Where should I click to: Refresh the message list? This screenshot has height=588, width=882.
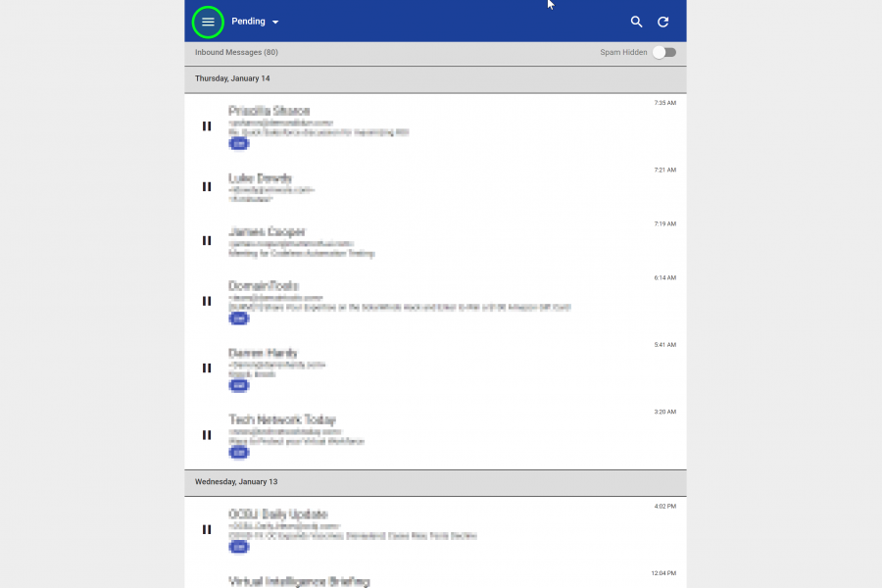tap(663, 22)
